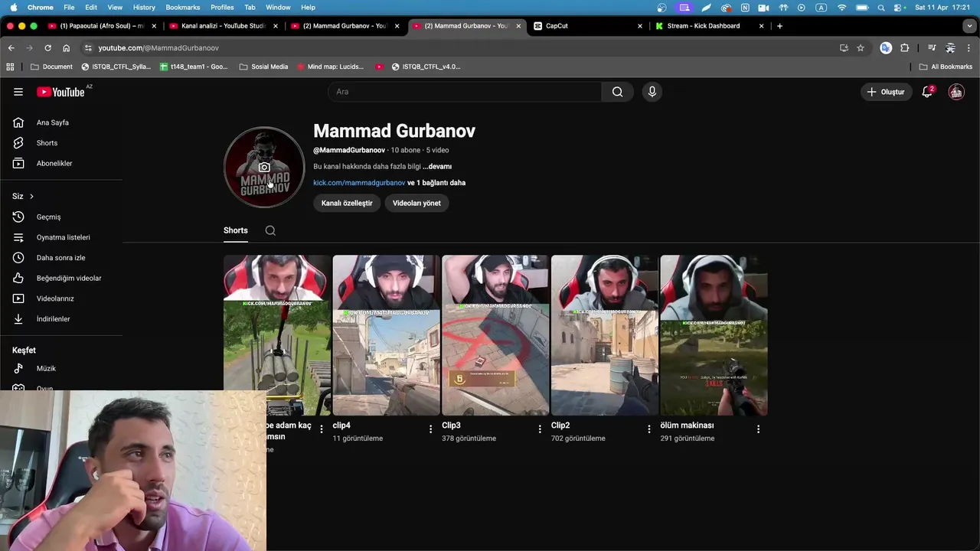The height and width of the screenshot is (551, 980).
Task: Switch to the Papaoutai (Afro Soul) tab
Action: [x=102, y=26]
